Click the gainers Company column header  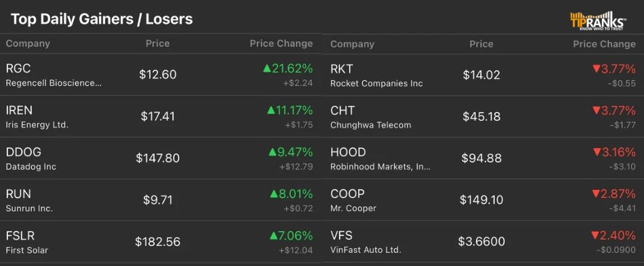(28, 43)
